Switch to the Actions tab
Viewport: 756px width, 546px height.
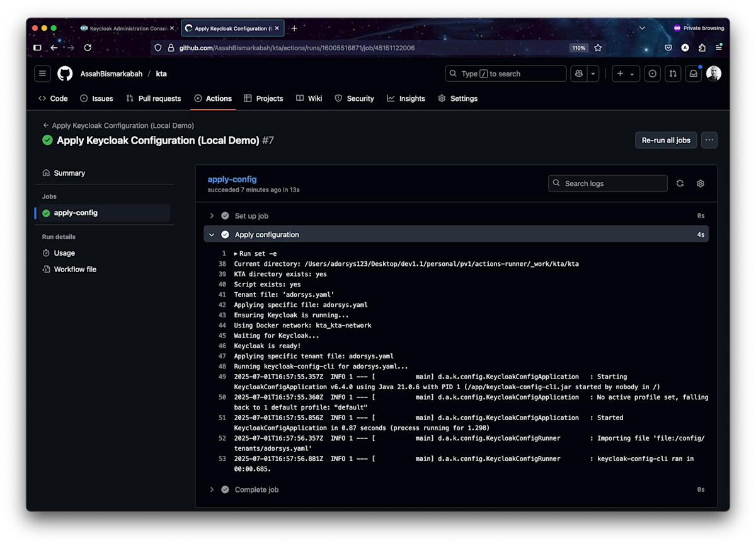pos(213,98)
